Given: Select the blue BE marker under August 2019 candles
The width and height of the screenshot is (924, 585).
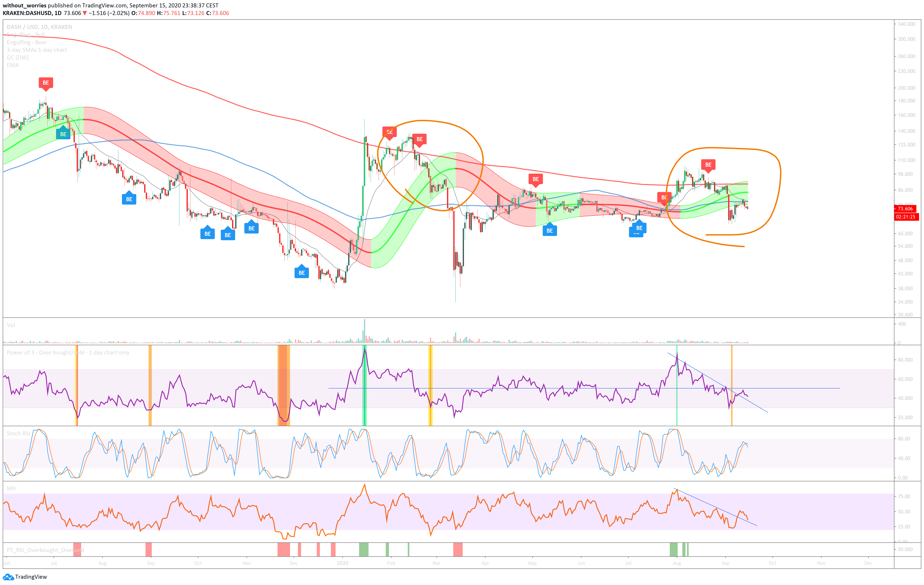Looking at the screenshot, I should 129,198.
